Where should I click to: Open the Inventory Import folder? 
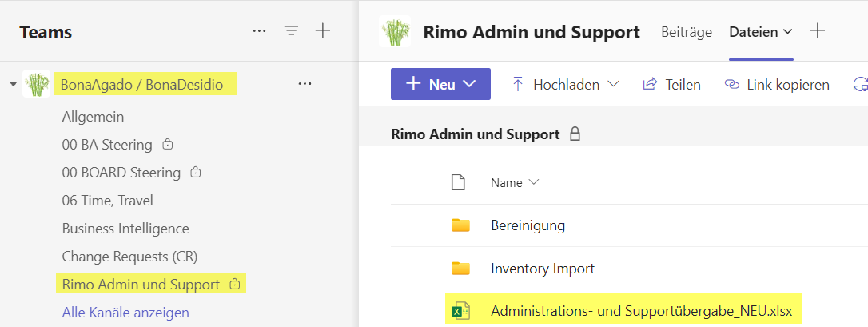543,269
